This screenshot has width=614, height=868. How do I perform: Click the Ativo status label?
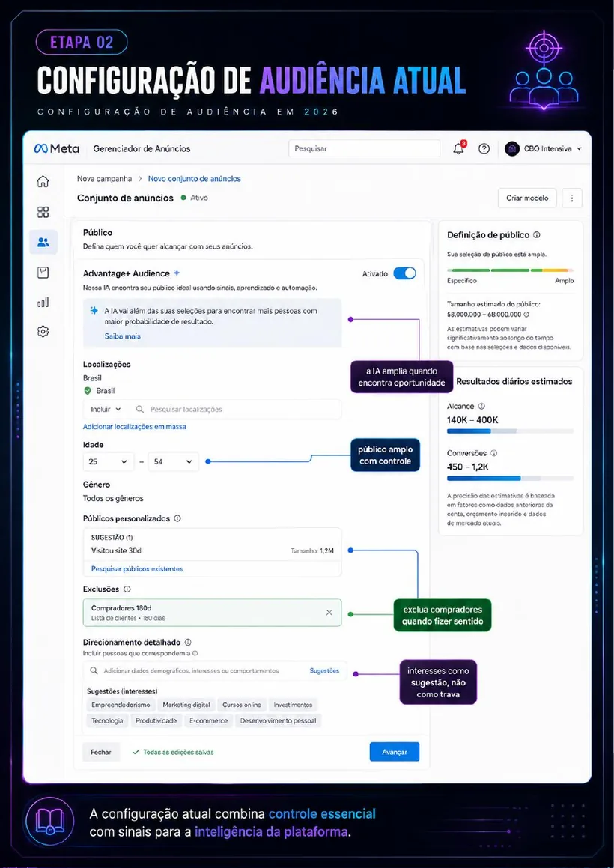pos(198,198)
